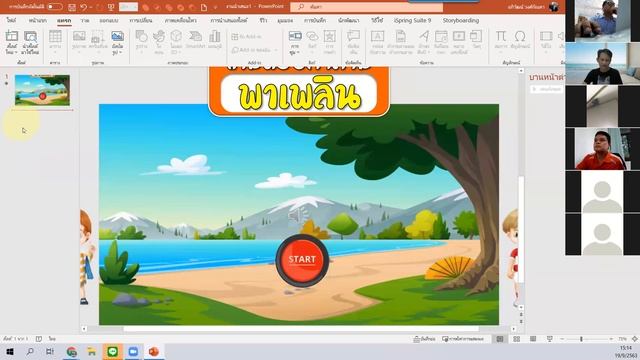
Task: Switch to the Draw (วาด) tab
Action: pyautogui.click(x=84, y=20)
